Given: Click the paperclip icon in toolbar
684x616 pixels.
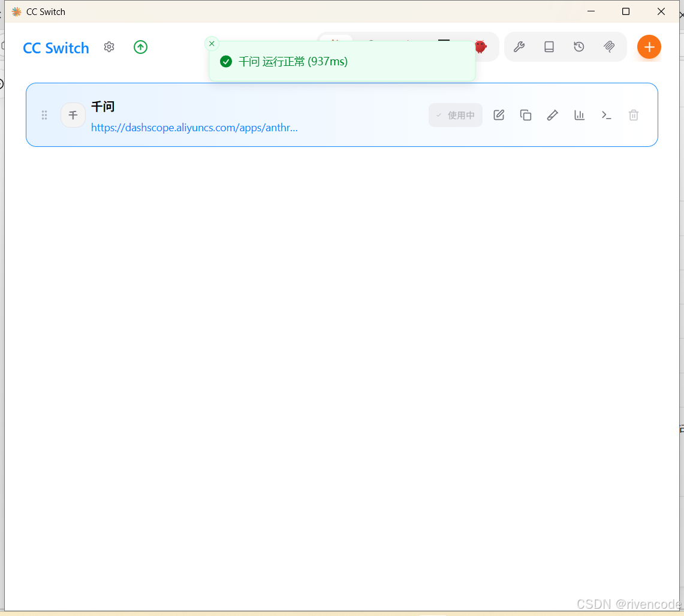Looking at the screenshot, I should click(x=609, y=47).
